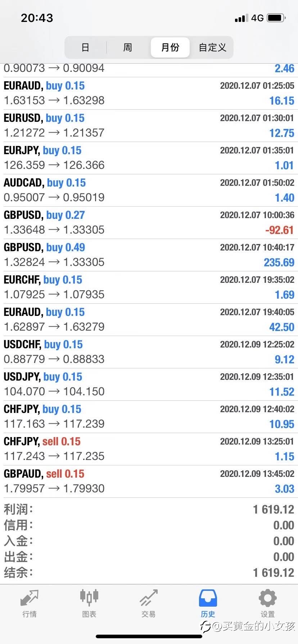This screenshot has width=298, height=644.
Task: Open the AUDCAD buy 0.15 trade row
Action: pos(149,190)
